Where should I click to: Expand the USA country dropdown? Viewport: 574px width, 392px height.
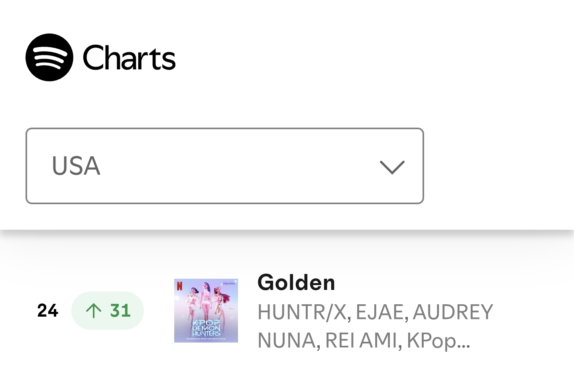224,166
